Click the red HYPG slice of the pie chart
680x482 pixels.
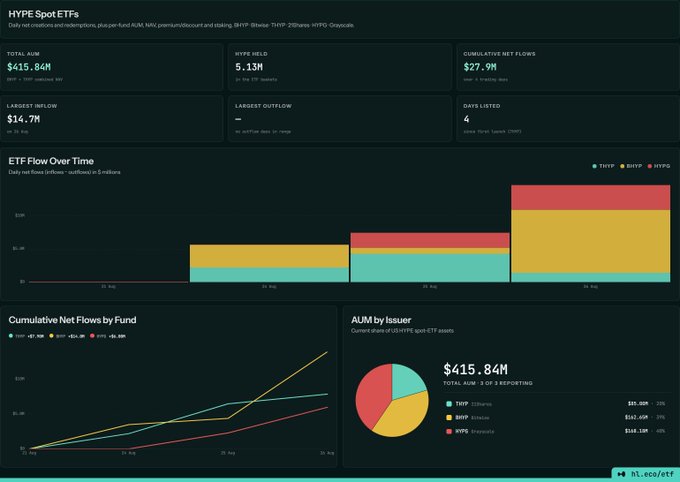(371, 395)
